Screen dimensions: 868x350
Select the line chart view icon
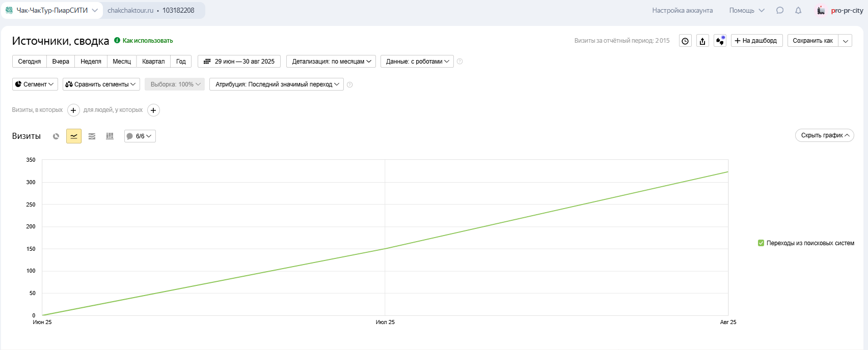pos(74,136)
